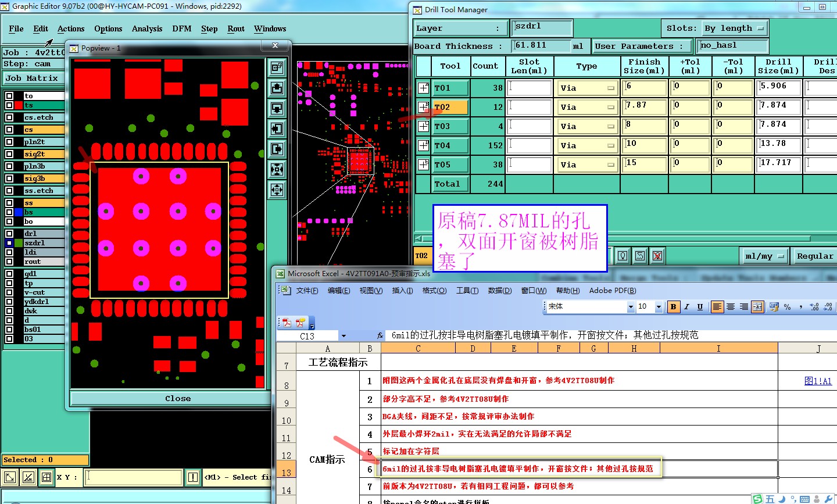Expand tool T01 row plus button
Image resolution: width=837 pixels, height=504 pixels.
423,88
